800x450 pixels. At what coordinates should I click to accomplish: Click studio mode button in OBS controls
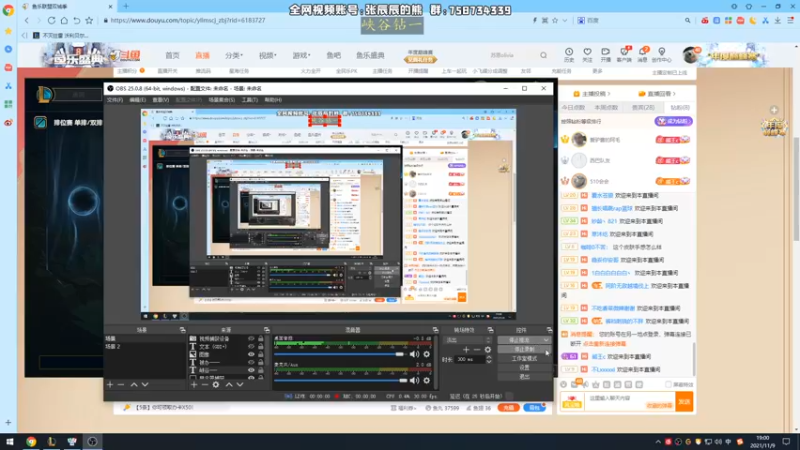(x=524, y=359)
